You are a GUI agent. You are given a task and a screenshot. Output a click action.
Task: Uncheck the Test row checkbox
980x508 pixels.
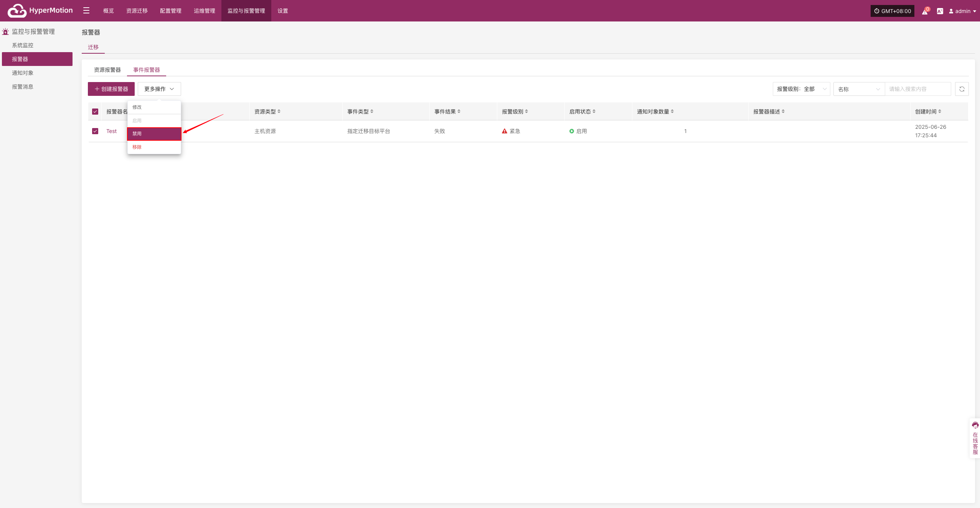tap(95, 131)
